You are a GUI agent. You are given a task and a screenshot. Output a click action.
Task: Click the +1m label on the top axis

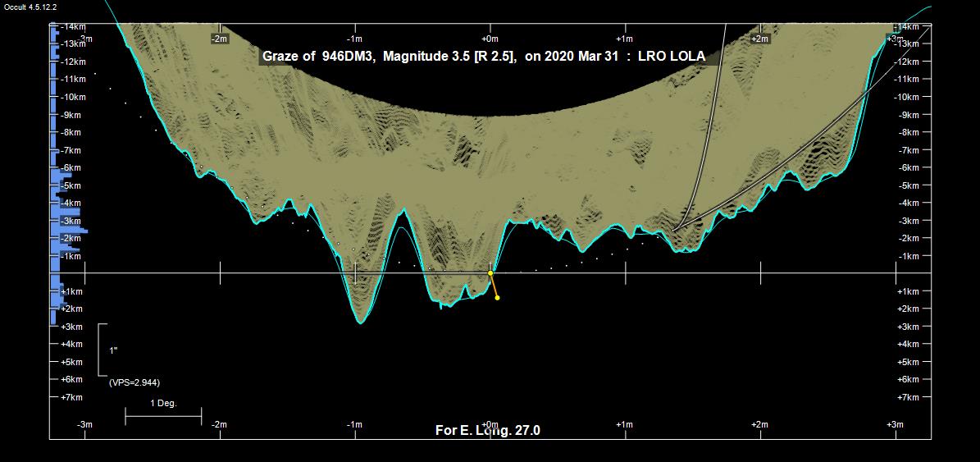pos(624,39)
